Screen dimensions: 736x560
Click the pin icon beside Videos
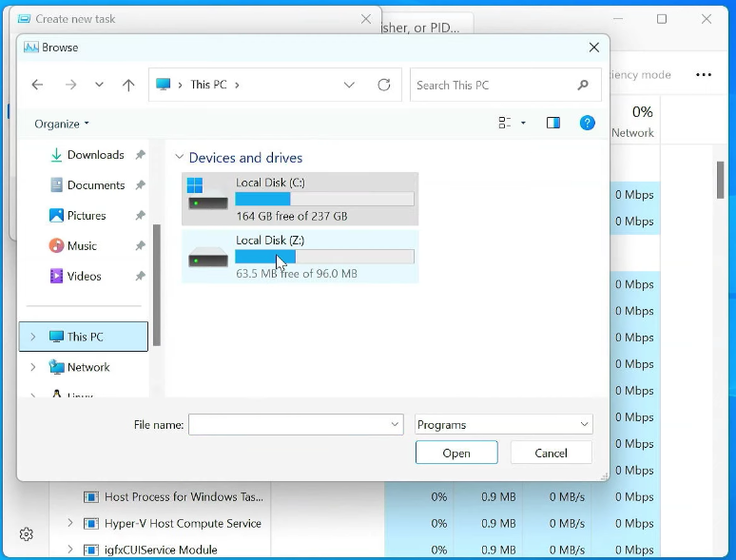pyautogui.click(x=140, y=276)
